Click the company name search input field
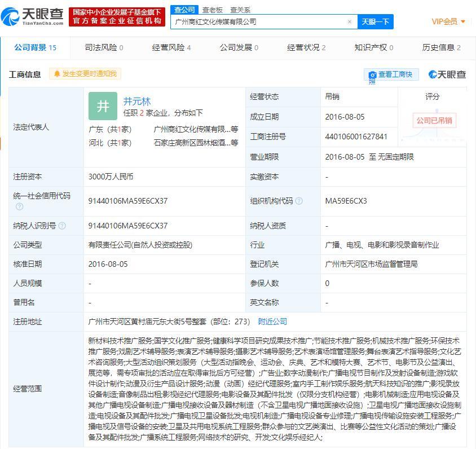476x449 pixels. click(x=259, y=22)
